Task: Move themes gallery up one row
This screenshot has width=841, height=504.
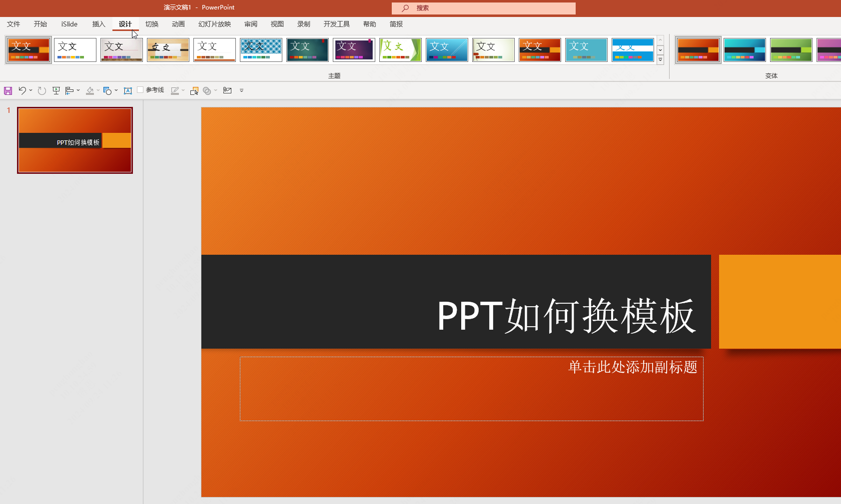Action: (x=660, y=40)
